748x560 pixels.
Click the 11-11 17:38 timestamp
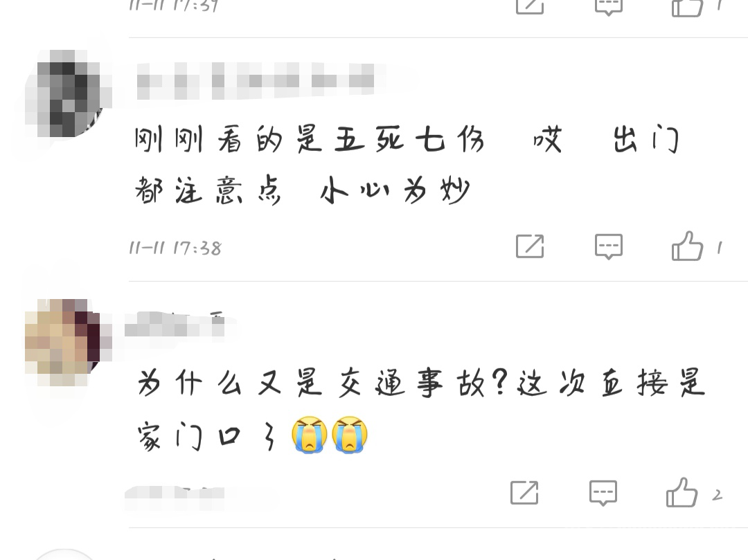pyautogui.click(x=175, y=248)
